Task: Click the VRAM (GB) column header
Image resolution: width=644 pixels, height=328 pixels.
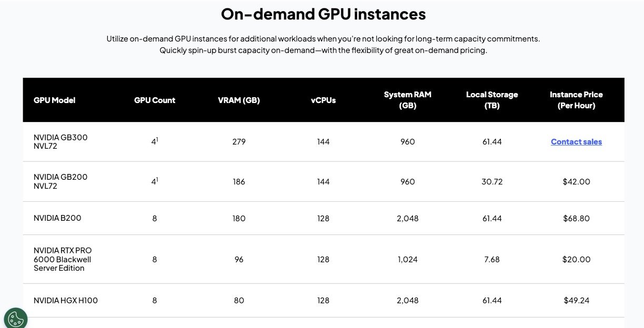Action: (x=239, y=100)
